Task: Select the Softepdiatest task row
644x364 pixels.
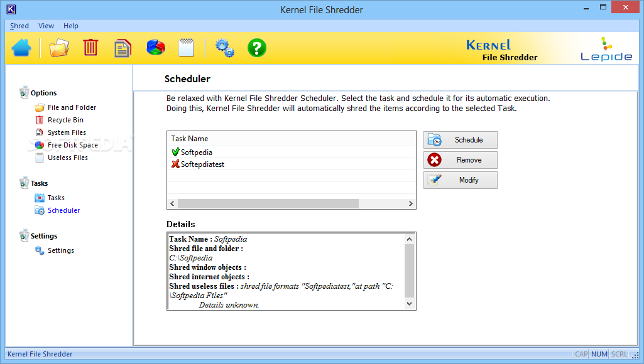Action: pyautogui.click(x=291, y=164)
